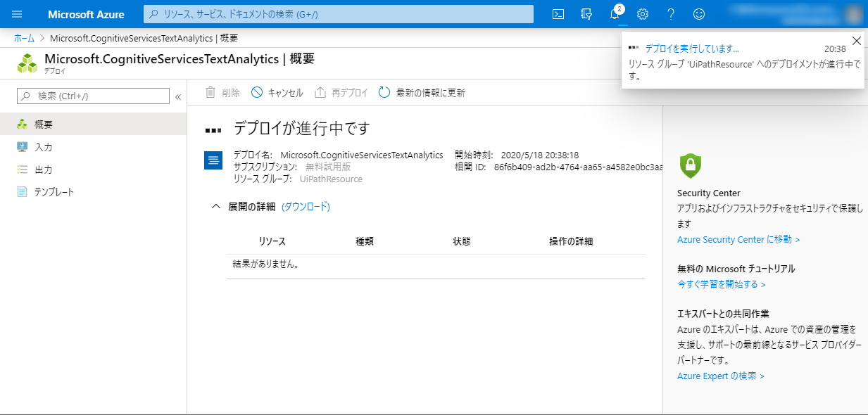Collapse 展開の詳細 section chevron
The image size is (868, 415).
[x=216, y=207]
